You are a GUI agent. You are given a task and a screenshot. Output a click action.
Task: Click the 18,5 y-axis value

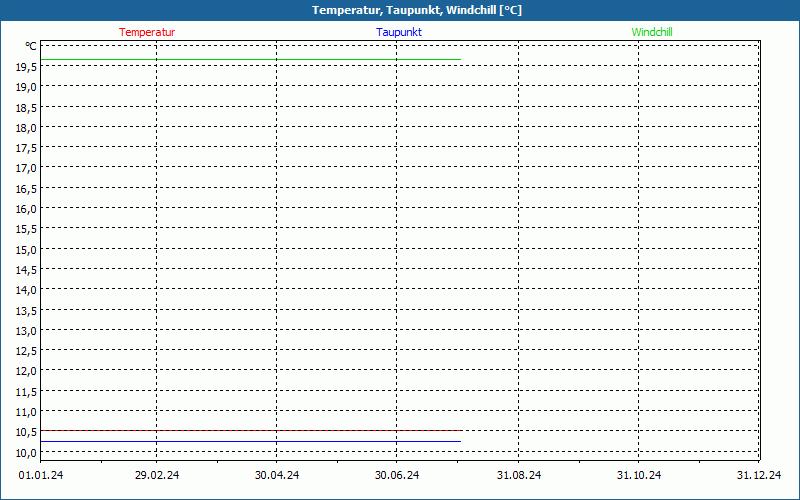(x=26, y=108)
